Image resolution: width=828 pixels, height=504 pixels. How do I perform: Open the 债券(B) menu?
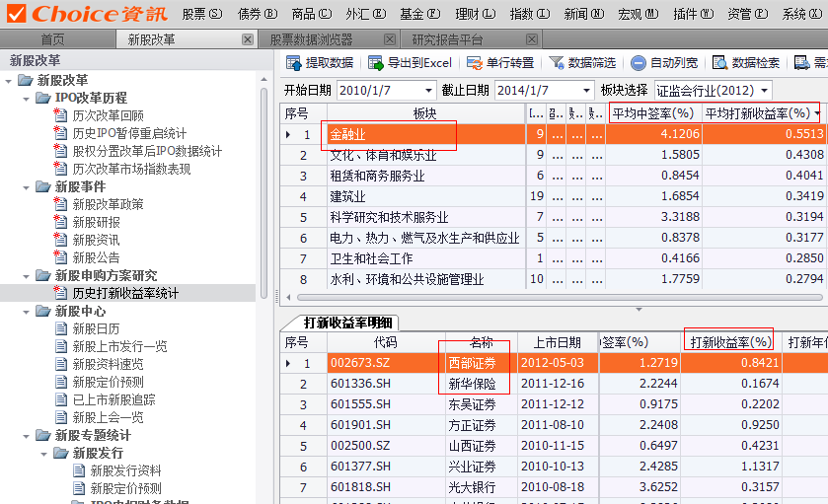(x=258, y=14)
